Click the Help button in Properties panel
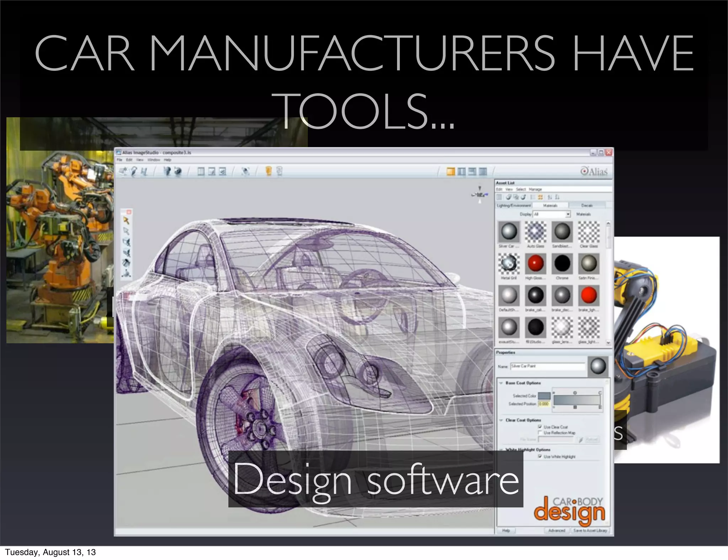Viewport: 728px width, 560px height. click(506, 531)
